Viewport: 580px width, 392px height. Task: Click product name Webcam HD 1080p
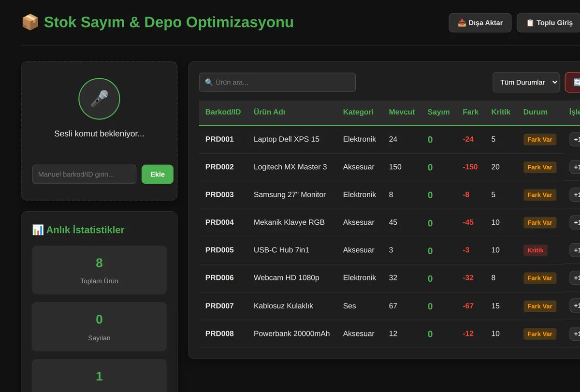(287, 278)
